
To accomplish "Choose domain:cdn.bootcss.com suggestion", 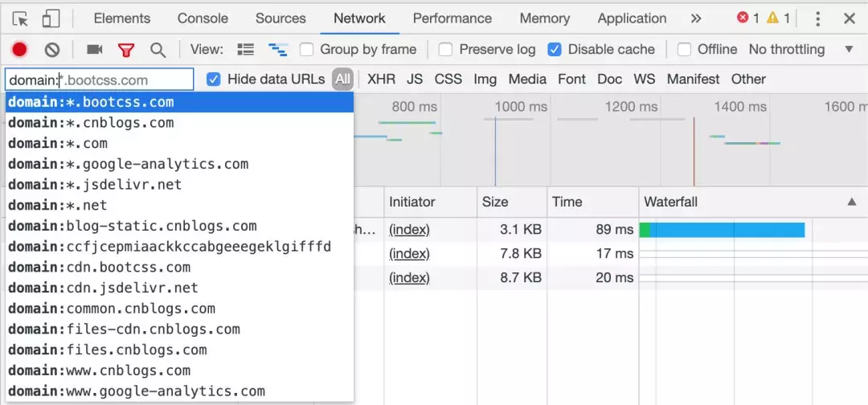I will [179, 268].
